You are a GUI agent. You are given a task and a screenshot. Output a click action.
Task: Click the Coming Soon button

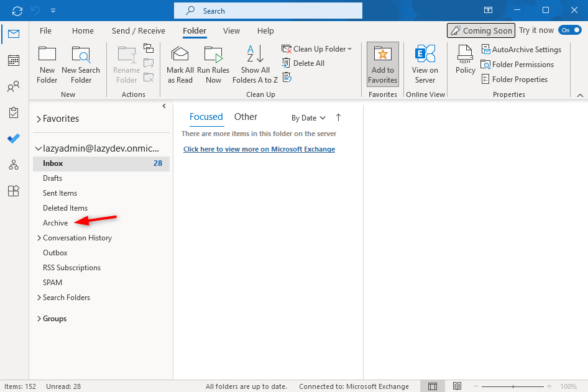click(x=480, y=30)
